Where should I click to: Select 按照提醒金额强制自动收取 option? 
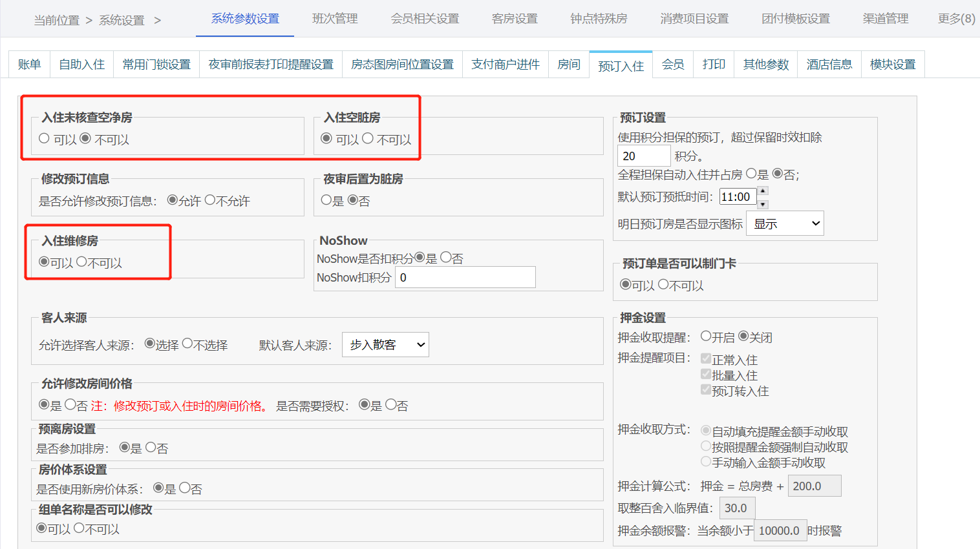[x=706, y=446]
